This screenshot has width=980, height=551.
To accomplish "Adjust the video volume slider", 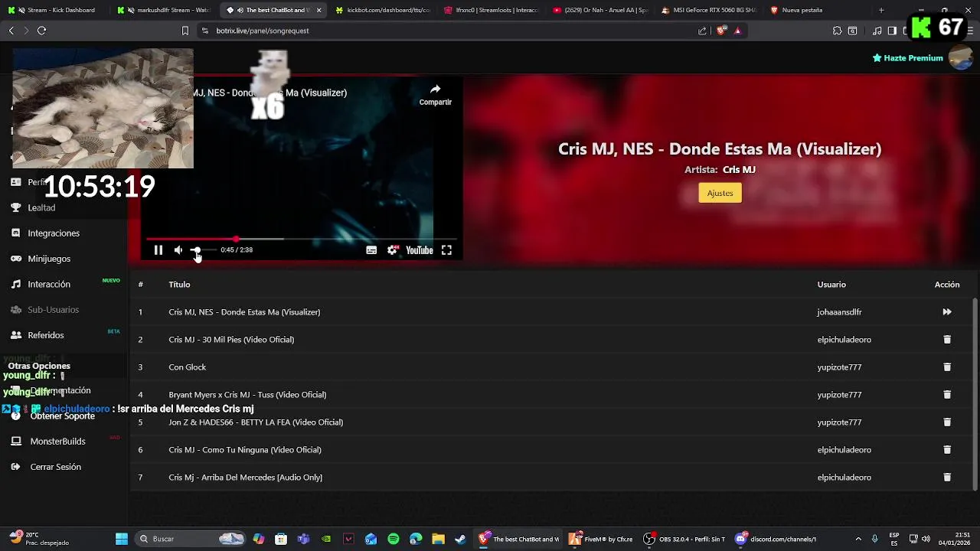I will (x=203, y=250).
